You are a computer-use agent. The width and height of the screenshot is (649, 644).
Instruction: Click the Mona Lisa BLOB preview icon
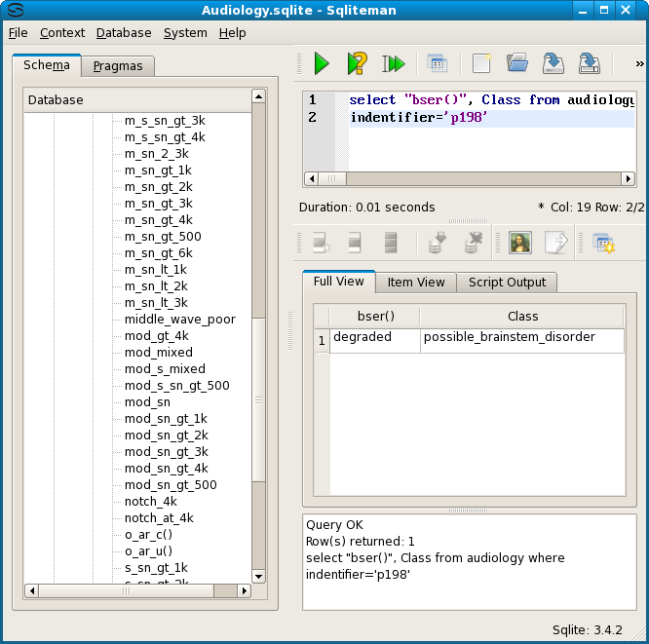pyautogui.click(x=519, y=243)
